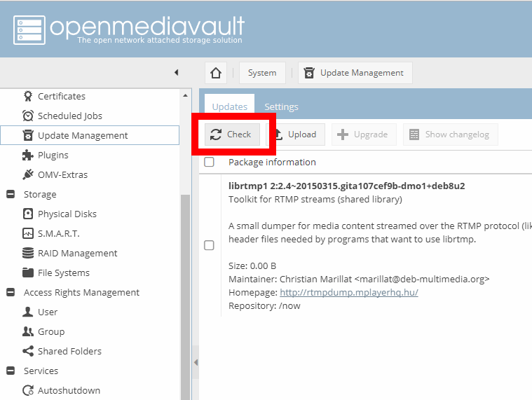Collapse the Access Rights Management section
Image resolution: width=532 pixels, height=400 pixels.
click(x=11, y=292)
